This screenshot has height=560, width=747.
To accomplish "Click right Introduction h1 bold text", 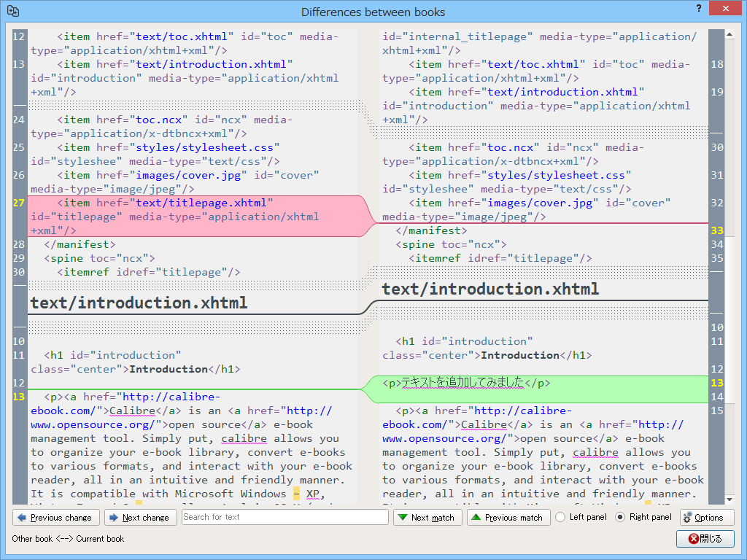I will [x=519, y=355].
